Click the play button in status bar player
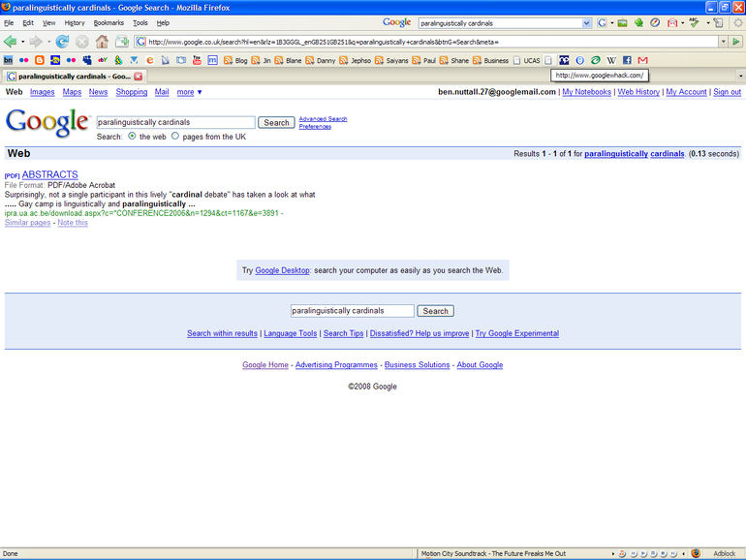The image size is (746, 560). pos(643,554)
